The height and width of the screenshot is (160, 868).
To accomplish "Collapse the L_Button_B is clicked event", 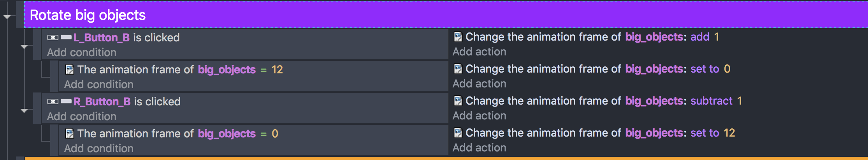I will click(24, 47).
